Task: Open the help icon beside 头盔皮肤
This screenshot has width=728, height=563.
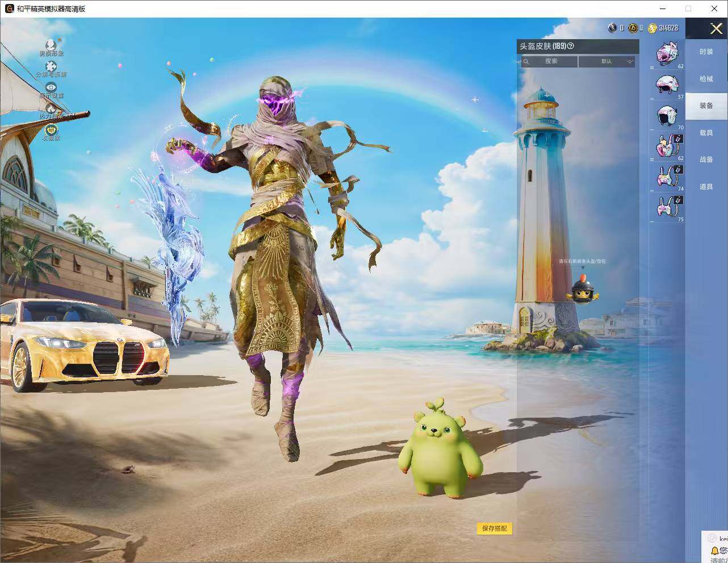Action: (x=571, y=46)
